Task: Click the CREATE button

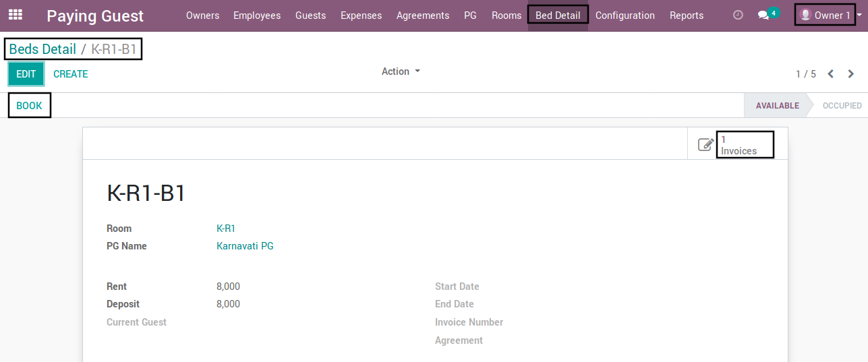Action: 71,74
